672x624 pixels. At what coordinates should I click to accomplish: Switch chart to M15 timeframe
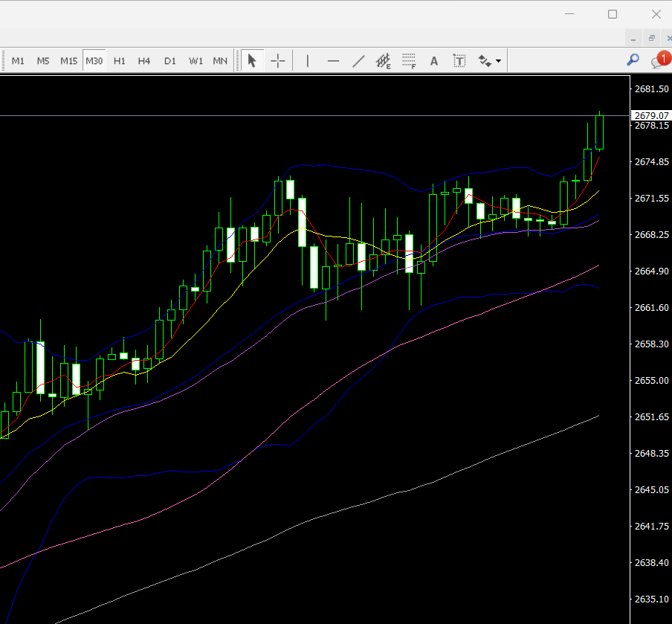68,61
